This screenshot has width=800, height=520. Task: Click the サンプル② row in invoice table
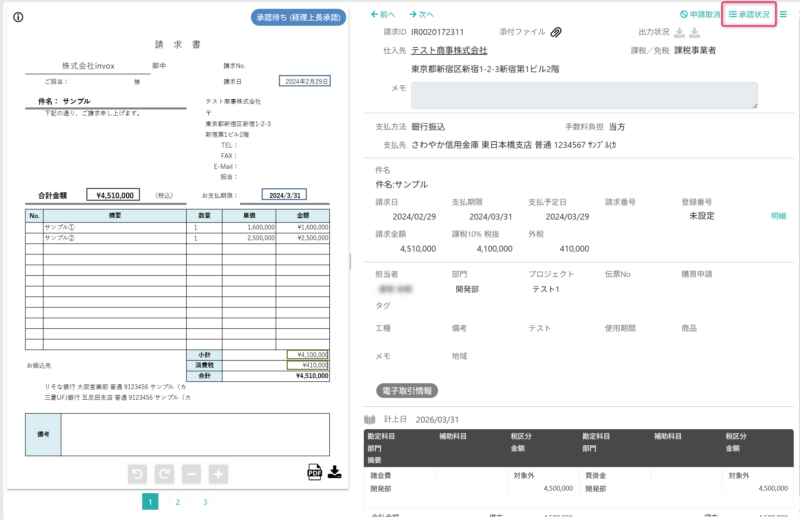pos(177,238)
